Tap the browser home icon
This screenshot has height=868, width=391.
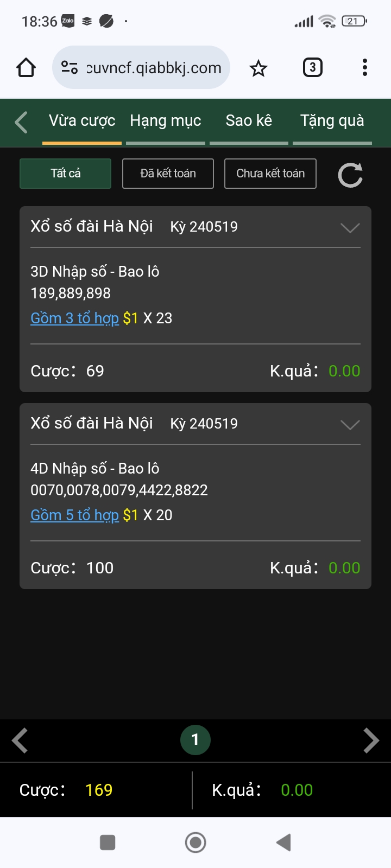coord(26,68)
